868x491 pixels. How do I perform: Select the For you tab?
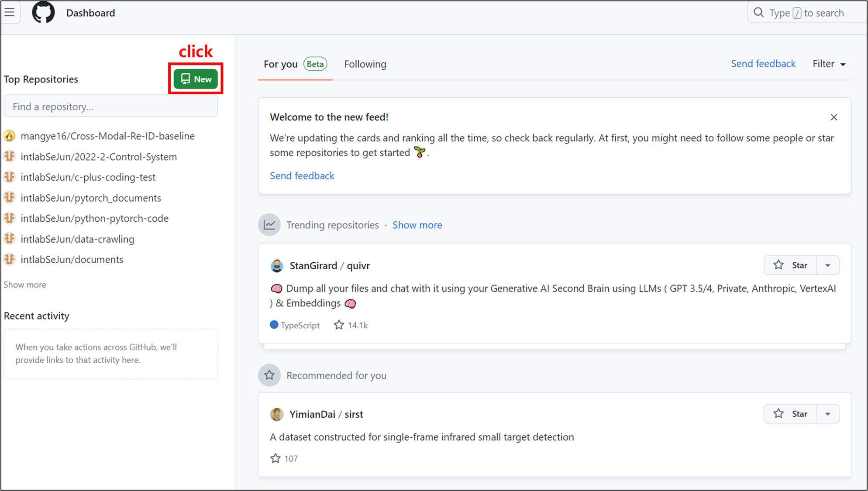281,64
